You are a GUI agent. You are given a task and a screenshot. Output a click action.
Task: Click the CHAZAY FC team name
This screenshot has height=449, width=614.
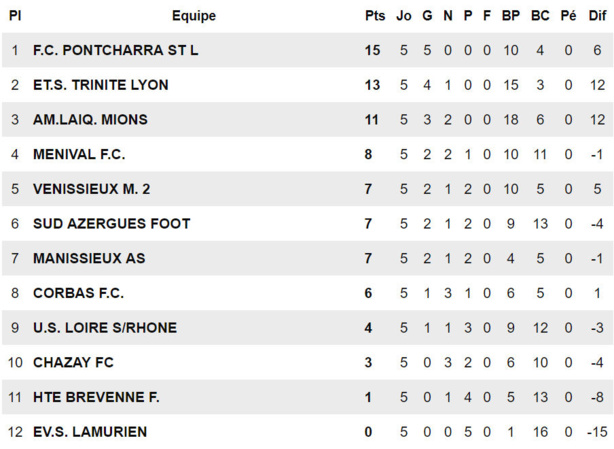pyautogui.click(x=73, y=362)
